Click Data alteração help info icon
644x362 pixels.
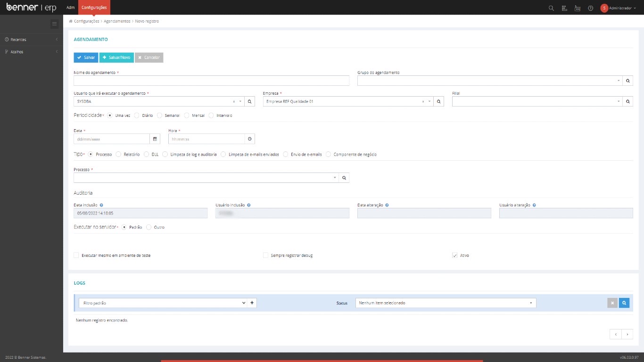pyautogui.click(x=387, y=206)
